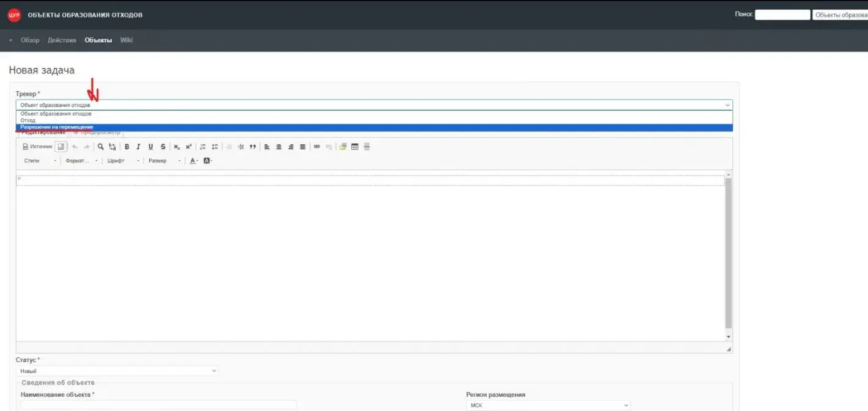
Task: Insert a horizontal line
Action: [x=367, y=147]
